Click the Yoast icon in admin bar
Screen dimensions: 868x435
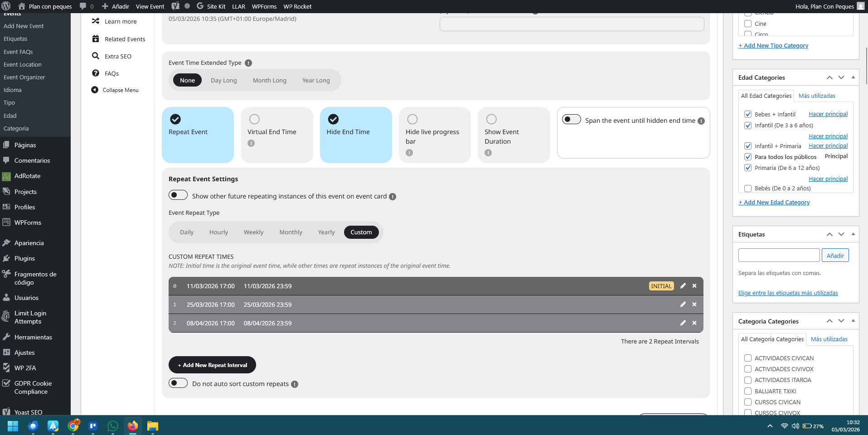click(x=175, y=6)
